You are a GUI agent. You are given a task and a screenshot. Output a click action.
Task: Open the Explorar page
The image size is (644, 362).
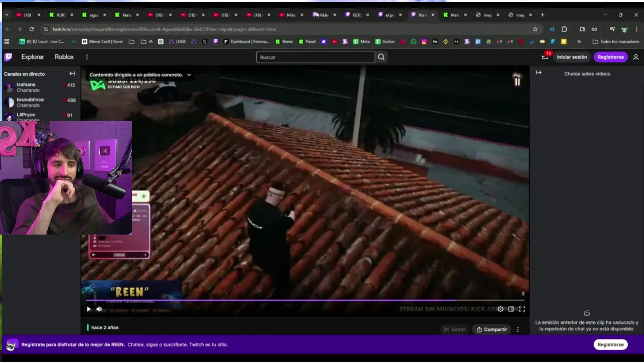(x=33, y=57)
